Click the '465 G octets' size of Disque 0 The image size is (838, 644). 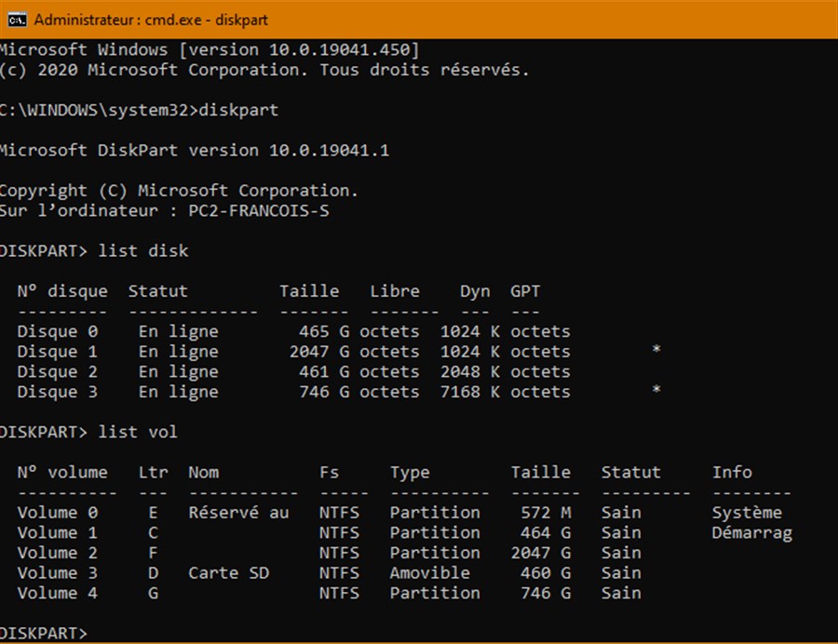pyautogui.click(x=359, y=331)
